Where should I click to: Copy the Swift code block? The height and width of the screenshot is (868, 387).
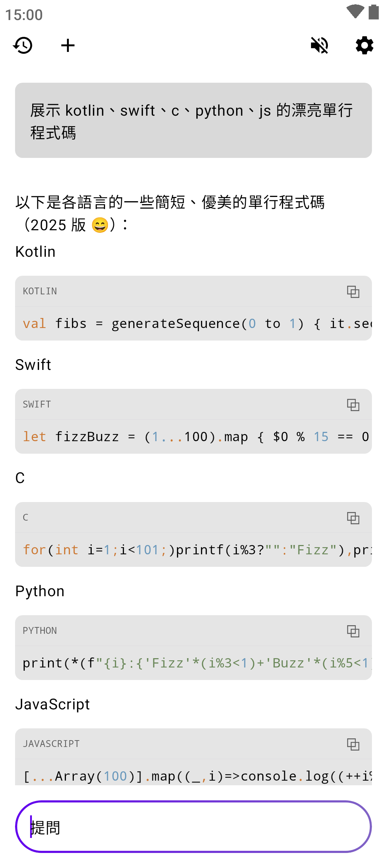353,405
